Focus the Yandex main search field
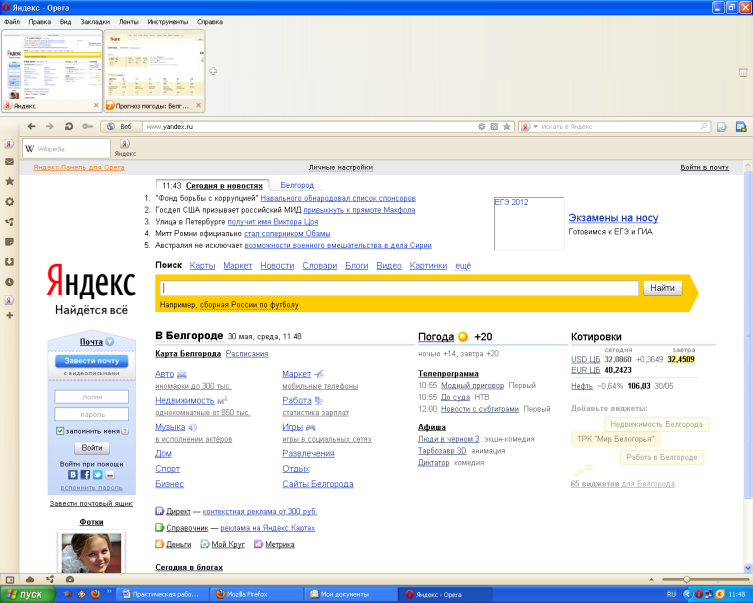The height and width of the screenshot is (603, 753). [399, 288]
